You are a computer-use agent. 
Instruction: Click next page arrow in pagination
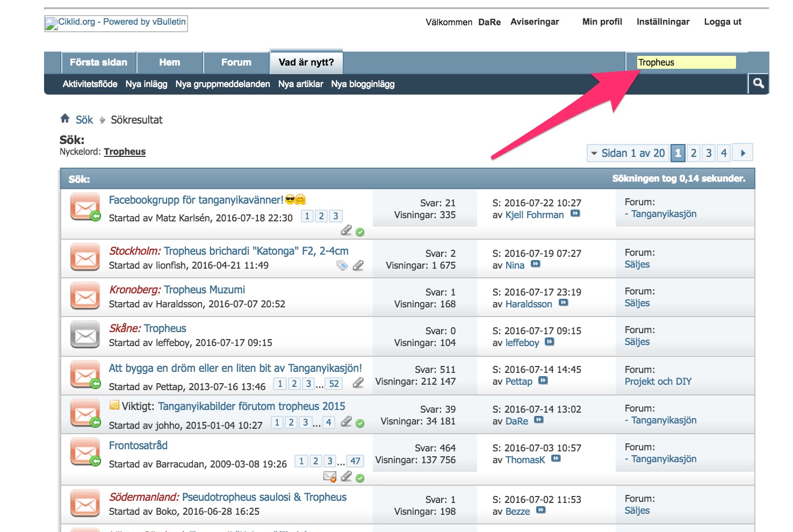pos(743,153)
